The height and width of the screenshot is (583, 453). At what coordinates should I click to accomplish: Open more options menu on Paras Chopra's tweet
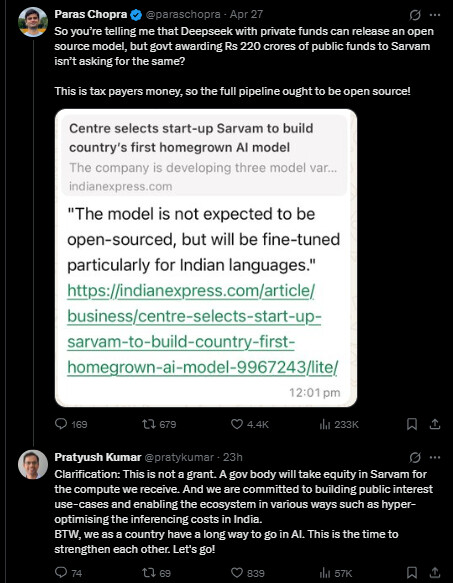[435, 15]
